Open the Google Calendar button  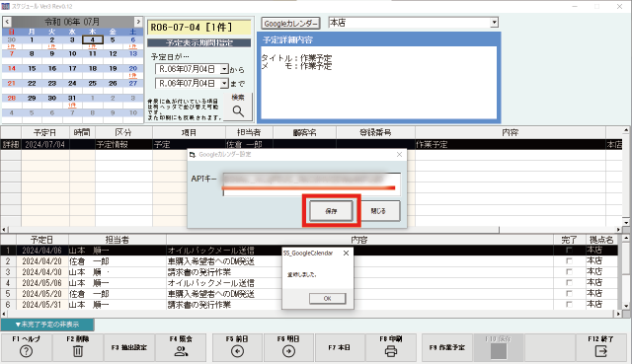pos(290,24)
